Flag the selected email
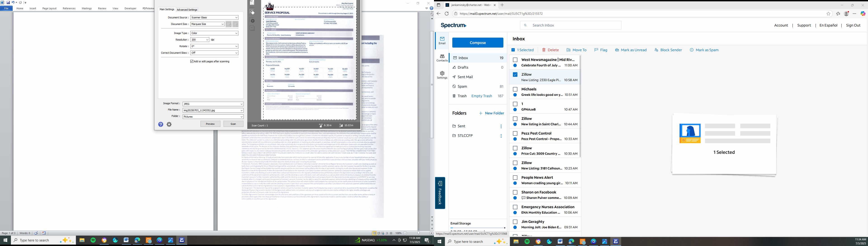This screenshot has height=246, width=868. [x=601, y=50]
